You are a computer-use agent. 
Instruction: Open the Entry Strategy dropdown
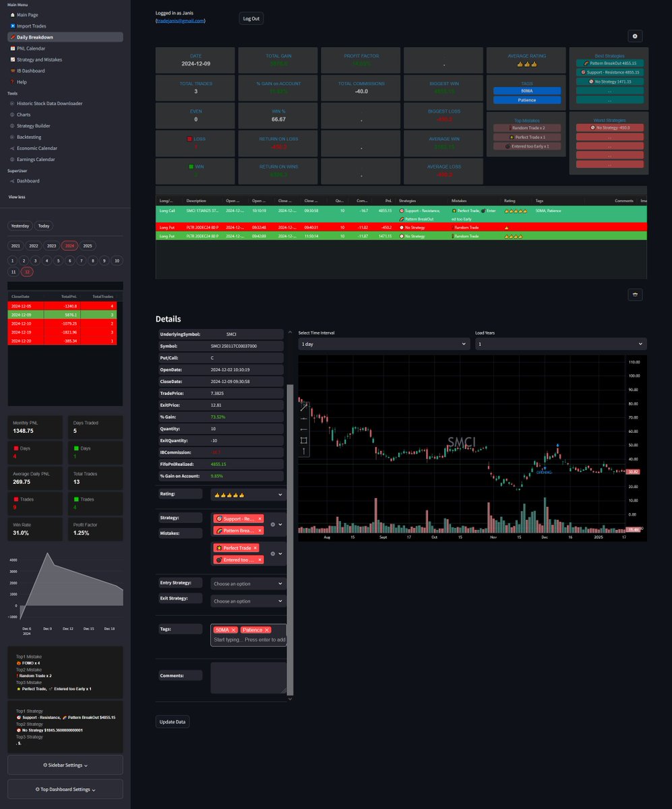coord(248,583)
